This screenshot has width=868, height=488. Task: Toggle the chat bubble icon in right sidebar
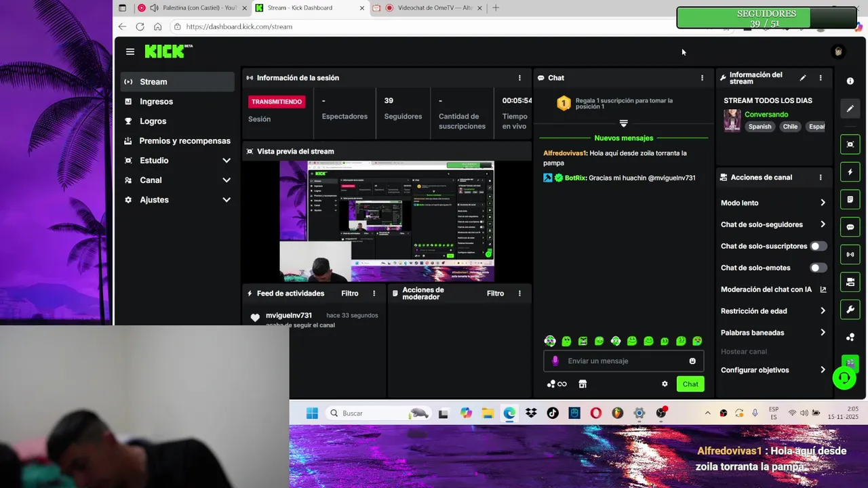coord(850,227)
